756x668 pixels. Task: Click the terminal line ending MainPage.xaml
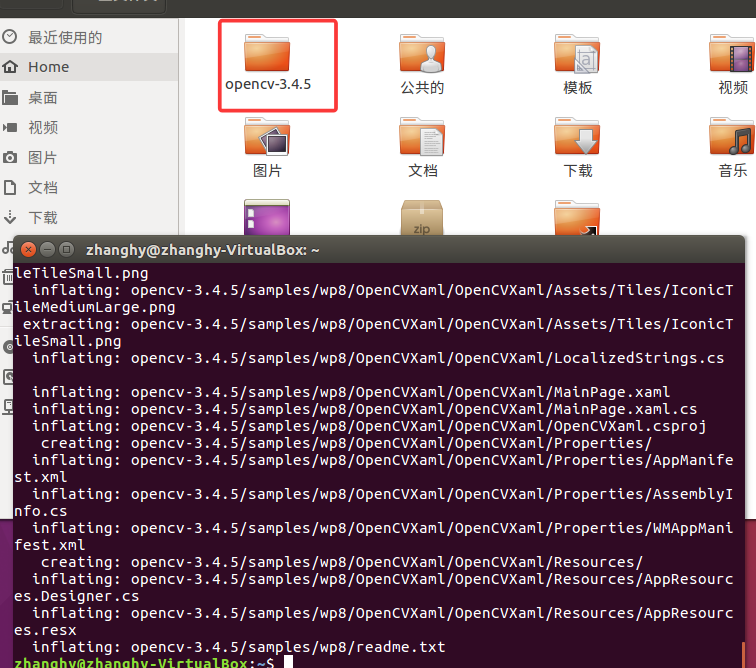[351, 392]
